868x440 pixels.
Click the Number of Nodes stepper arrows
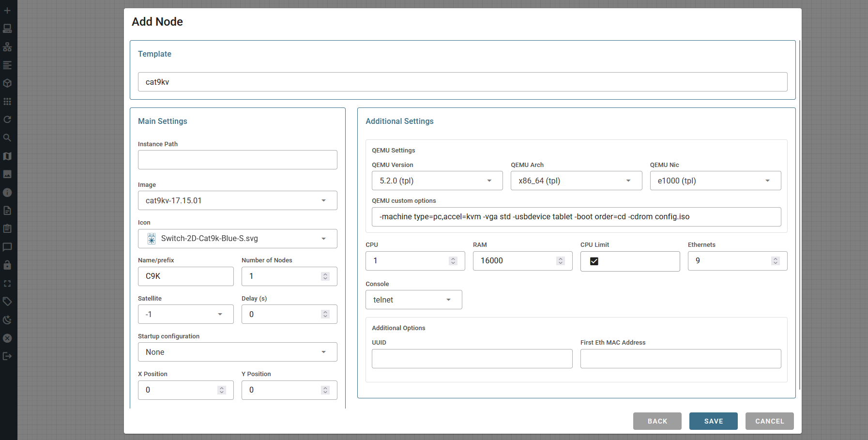pyautogui.click(x=325, y=276)
